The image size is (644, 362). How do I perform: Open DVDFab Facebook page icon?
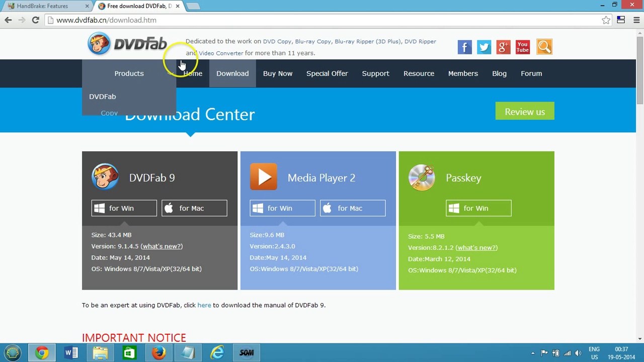[464, 47]
